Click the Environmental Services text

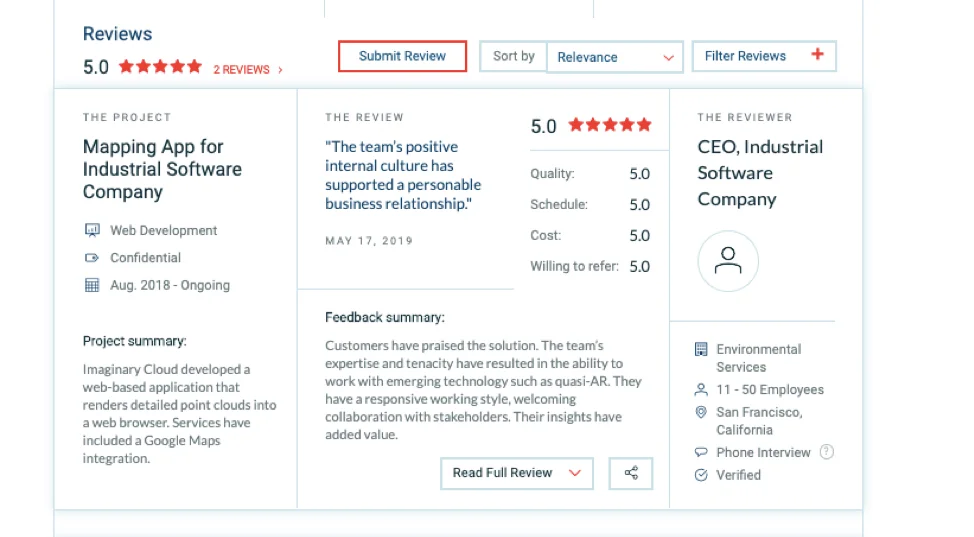point(758,358)
